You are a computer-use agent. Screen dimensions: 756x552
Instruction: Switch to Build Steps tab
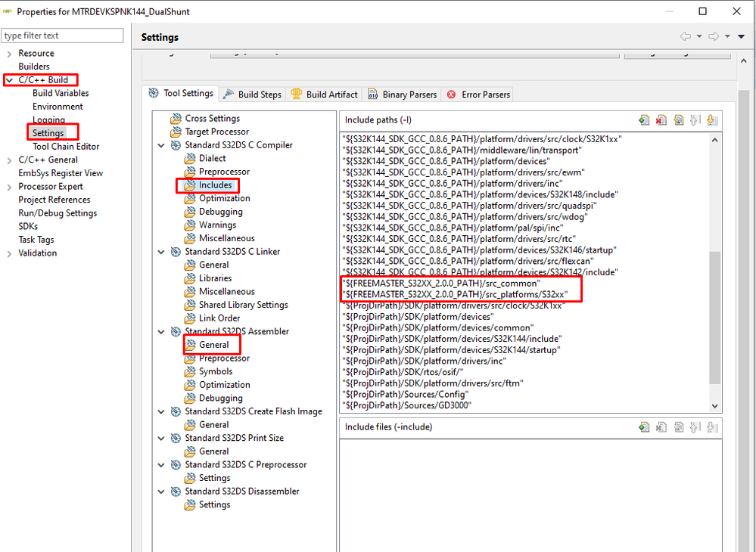tap(253, 95)
